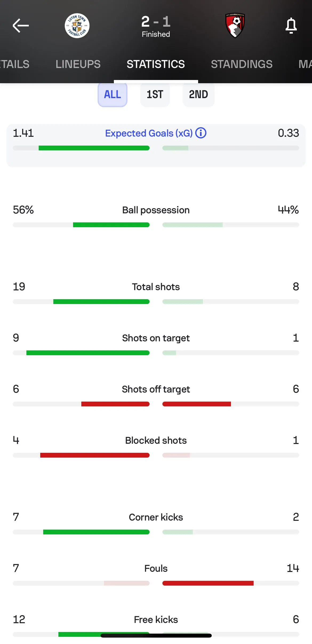Tap the Shots on target label
Viewport: 312px width, 644px height.
tap(156, 338)
